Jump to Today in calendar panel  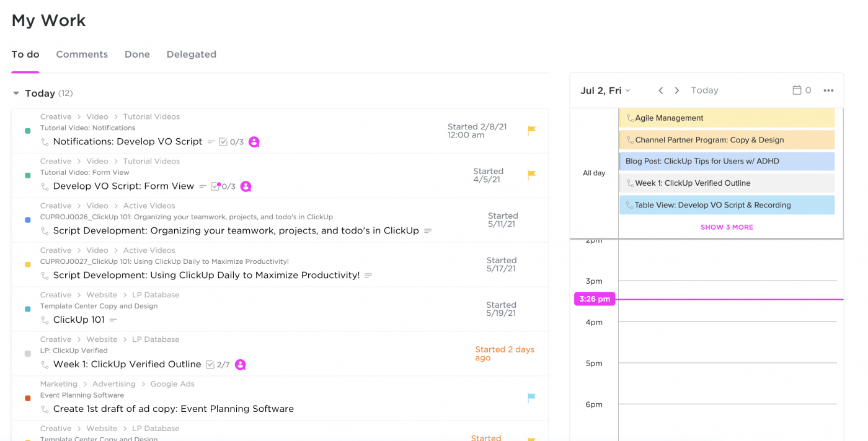tap(704, 90)
